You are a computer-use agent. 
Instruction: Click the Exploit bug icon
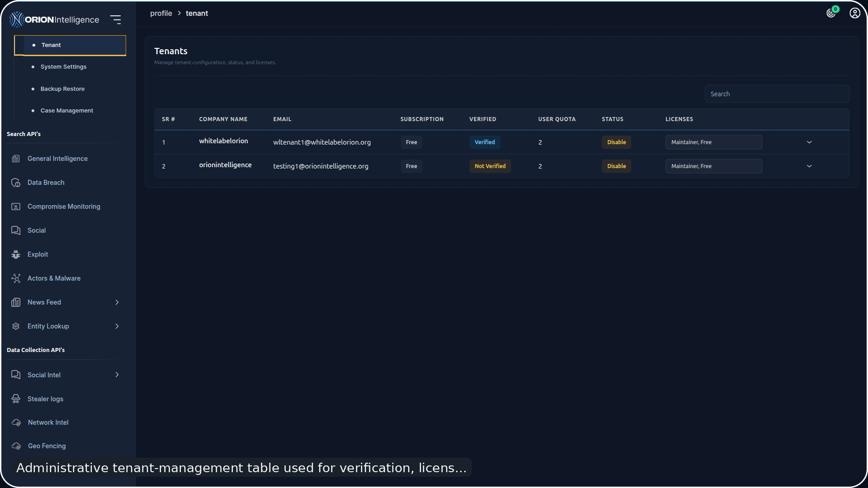point(16,254)
